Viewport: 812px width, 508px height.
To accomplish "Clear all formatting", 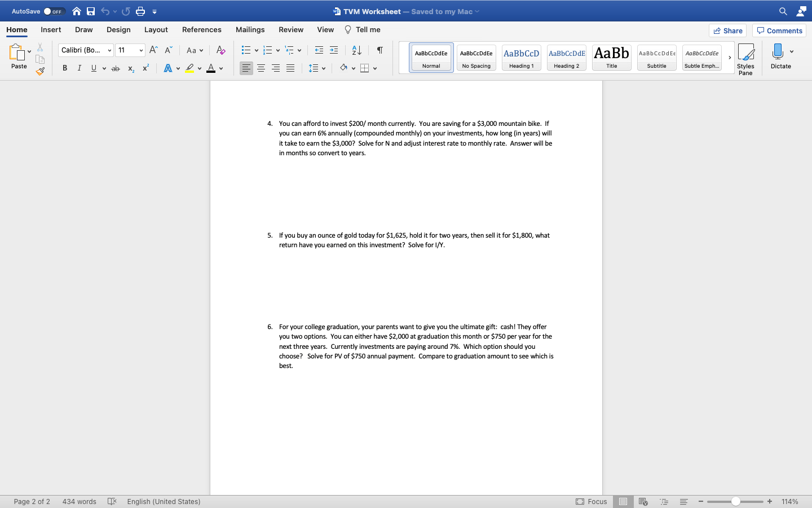I will (x=221, y=50).
